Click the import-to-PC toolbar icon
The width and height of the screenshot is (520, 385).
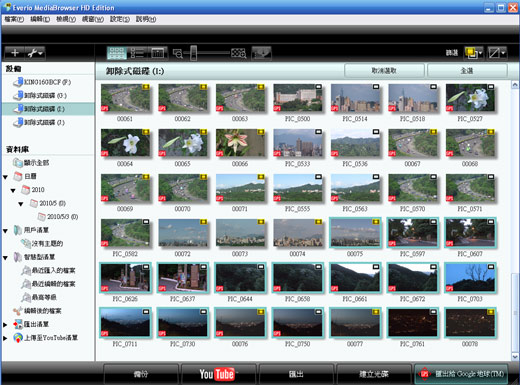(261, 53)
